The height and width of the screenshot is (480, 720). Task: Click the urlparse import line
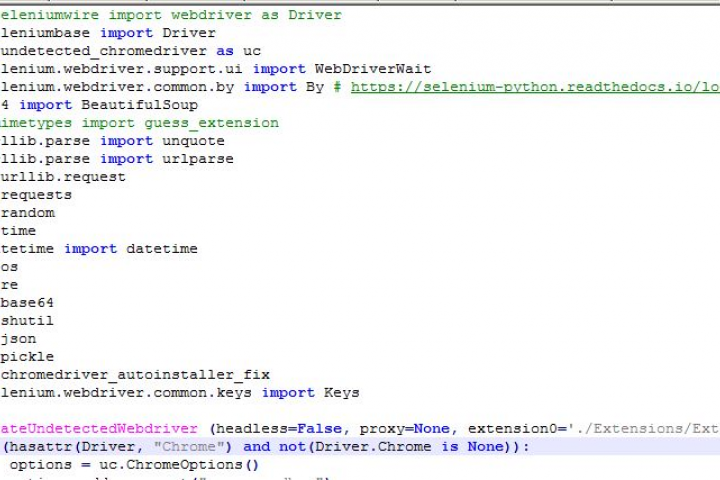117,159
